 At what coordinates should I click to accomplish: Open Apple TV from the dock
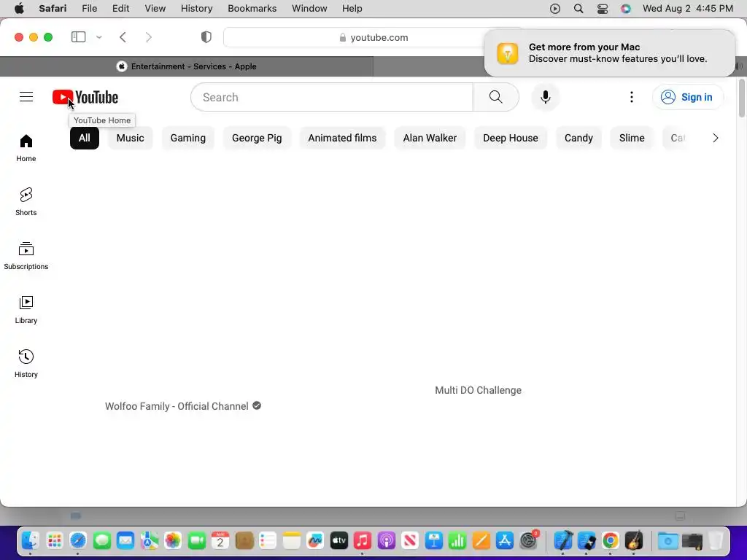tap(338, 541)
